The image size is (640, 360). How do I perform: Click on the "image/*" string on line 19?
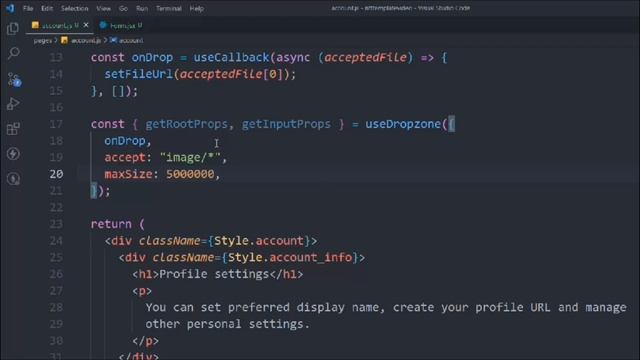tap(190, 158)
